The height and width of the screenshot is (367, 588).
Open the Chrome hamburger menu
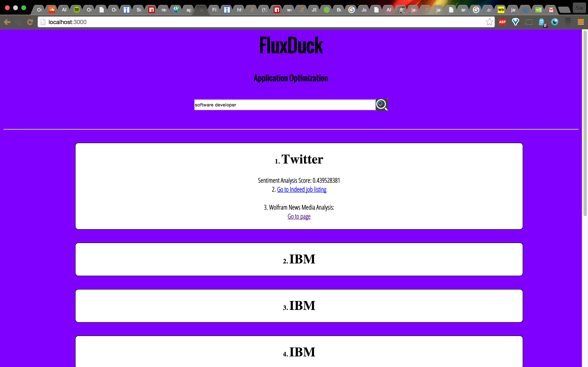pyautogui.click(x=580, y=22)
